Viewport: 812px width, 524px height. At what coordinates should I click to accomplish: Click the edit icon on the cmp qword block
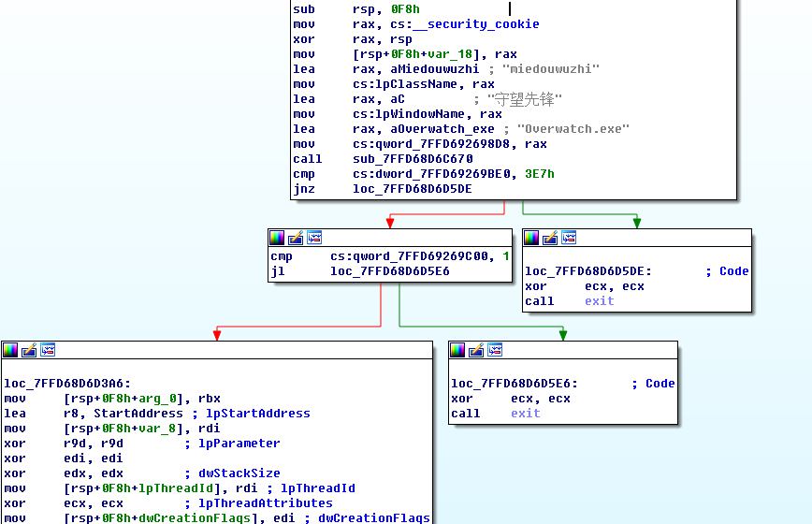point(296,238)
